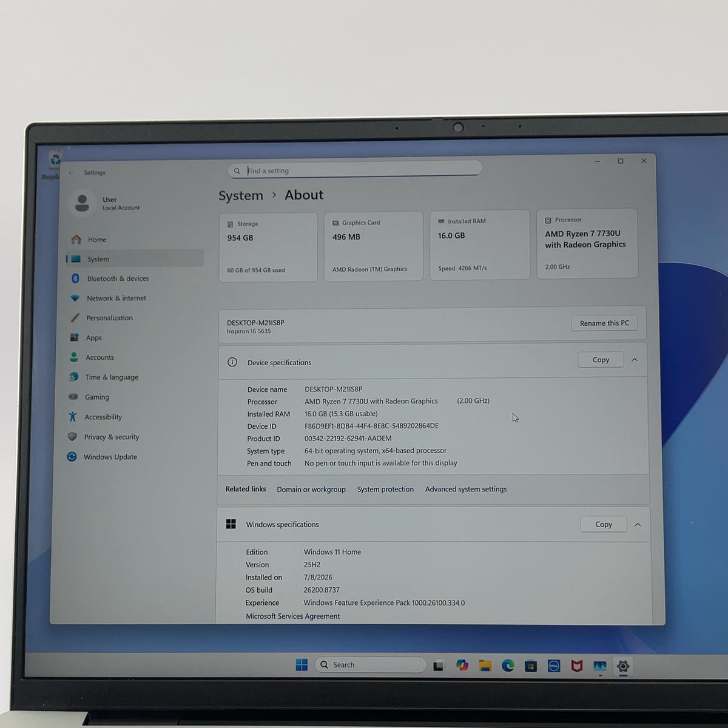Launch Microsoft Edge from the taskbar

pos(508,666)
